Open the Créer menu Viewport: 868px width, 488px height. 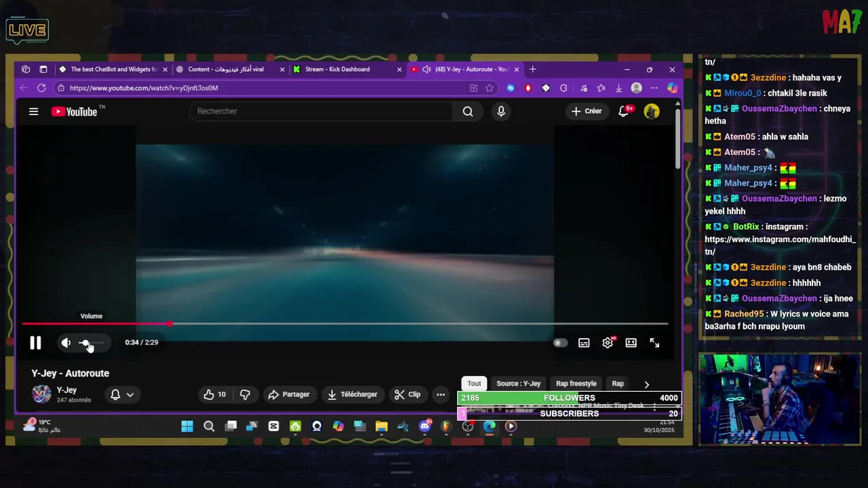tap(587, 111)
